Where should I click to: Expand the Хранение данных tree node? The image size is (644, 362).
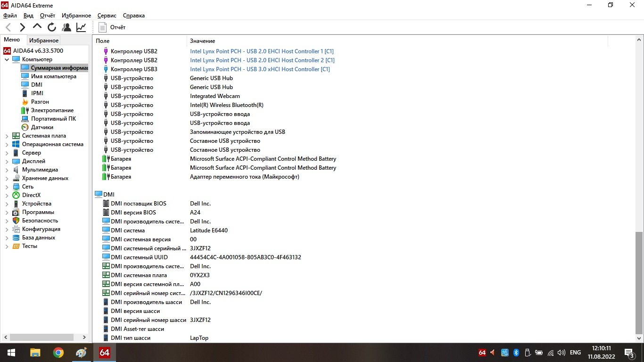[x=7, y=178]
